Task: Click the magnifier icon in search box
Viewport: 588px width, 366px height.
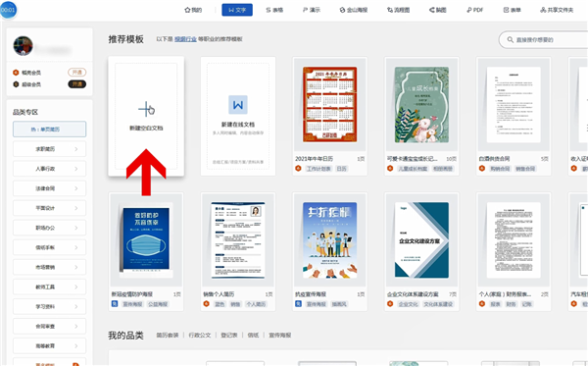Action: tap(510, 39)
